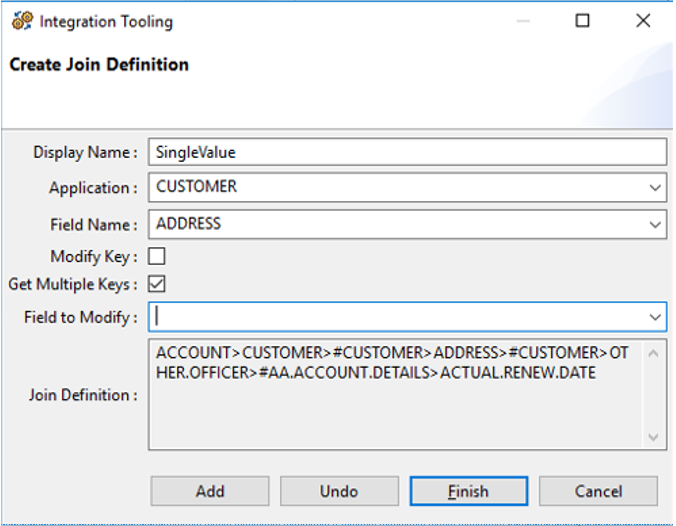Open the Field Name dropdown arrow
Viewport: 676px width, 526px height.
[655, 225]
